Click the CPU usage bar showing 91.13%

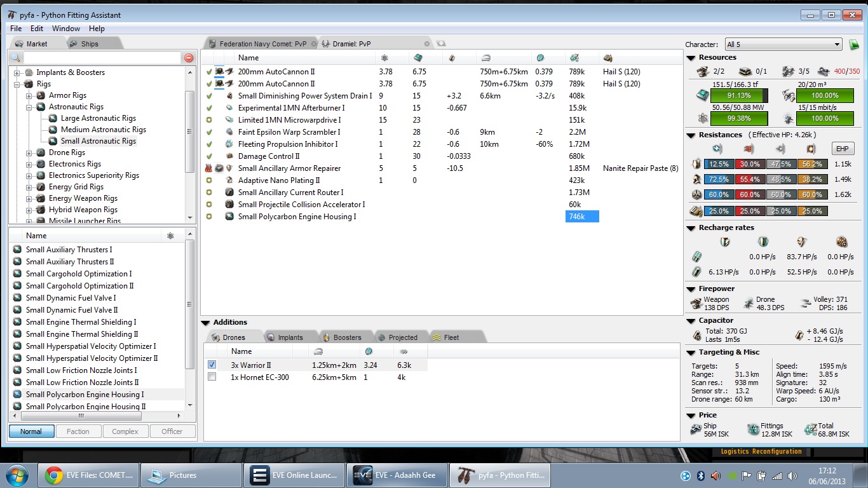[740, 95]
